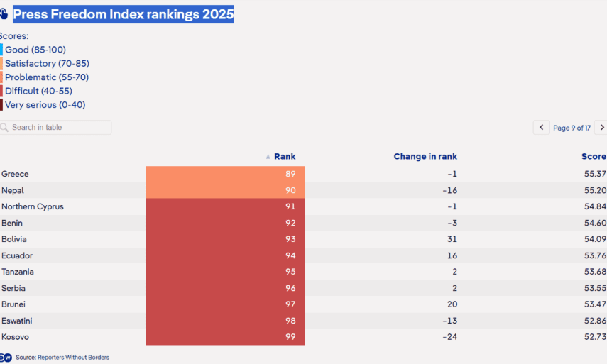Click the Northern Cyprus country cell
The height and width of the screenshot is (364, 607).
33,207
